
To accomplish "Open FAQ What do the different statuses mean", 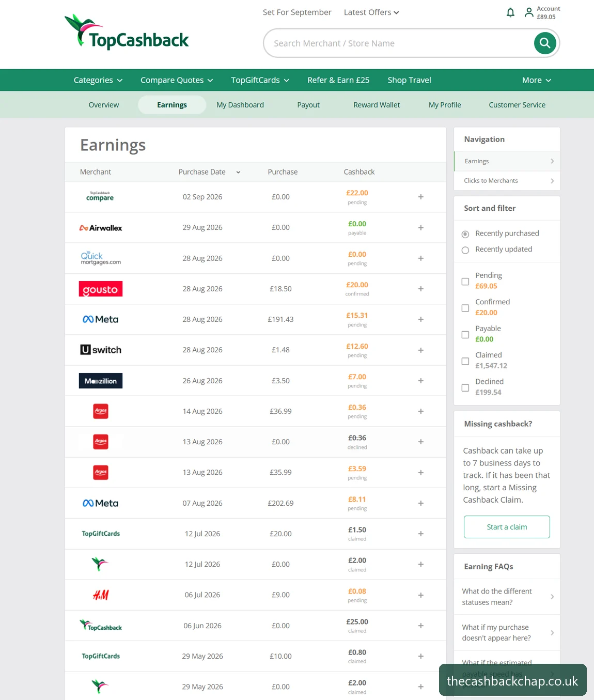I will (x=507, y=597).
